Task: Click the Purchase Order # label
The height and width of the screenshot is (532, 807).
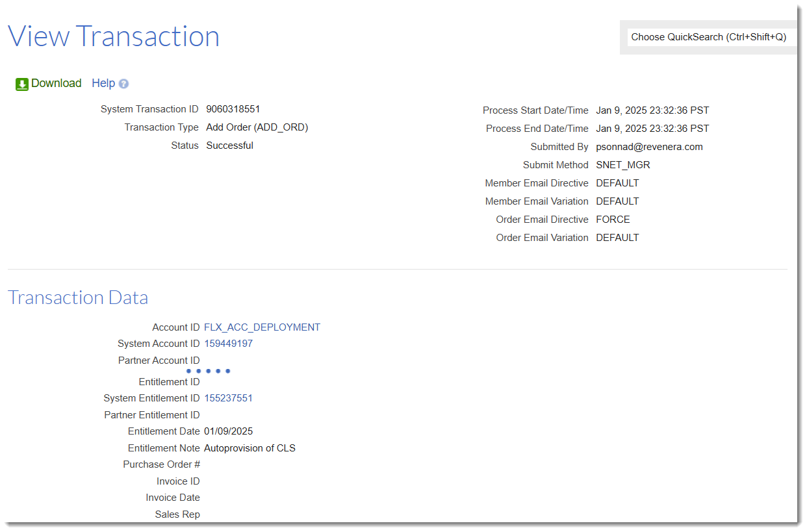Action: pos(162,464)
